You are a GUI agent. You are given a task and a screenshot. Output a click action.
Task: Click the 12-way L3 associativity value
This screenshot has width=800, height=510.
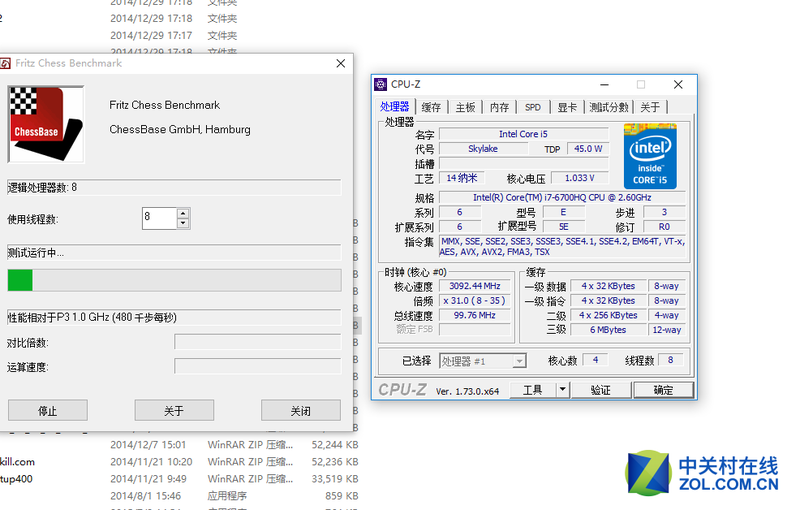pyautogui.click(x=666, y=330)
